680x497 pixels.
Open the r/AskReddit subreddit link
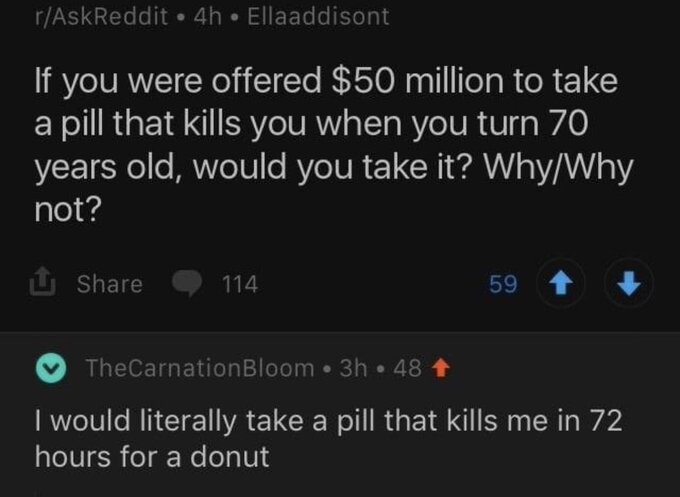101,16
